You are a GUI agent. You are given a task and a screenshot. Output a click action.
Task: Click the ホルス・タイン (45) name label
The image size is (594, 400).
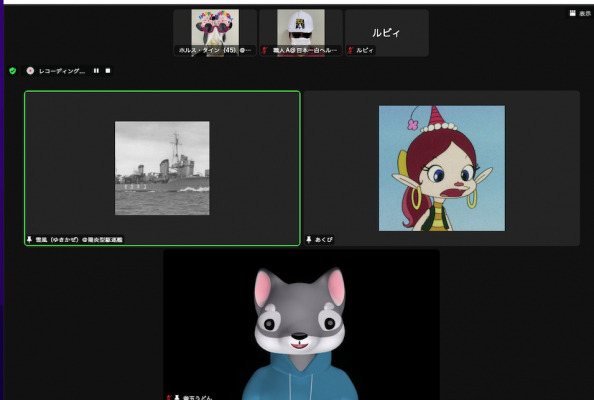[215, 50]
